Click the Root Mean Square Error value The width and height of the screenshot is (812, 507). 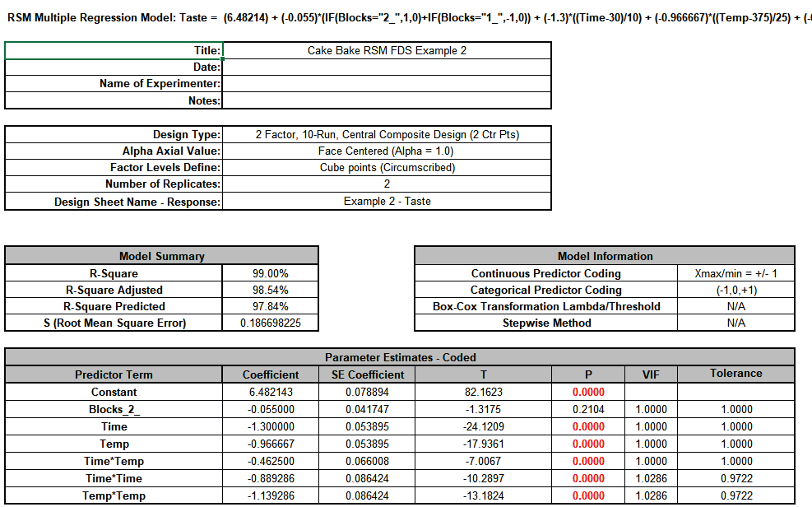(x=271, y=323)
